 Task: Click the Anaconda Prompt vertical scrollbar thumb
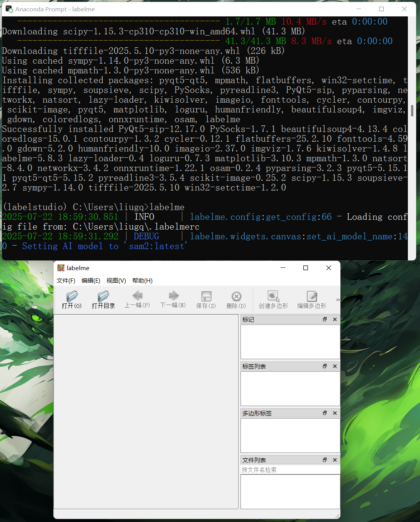[x=412, y=111]
